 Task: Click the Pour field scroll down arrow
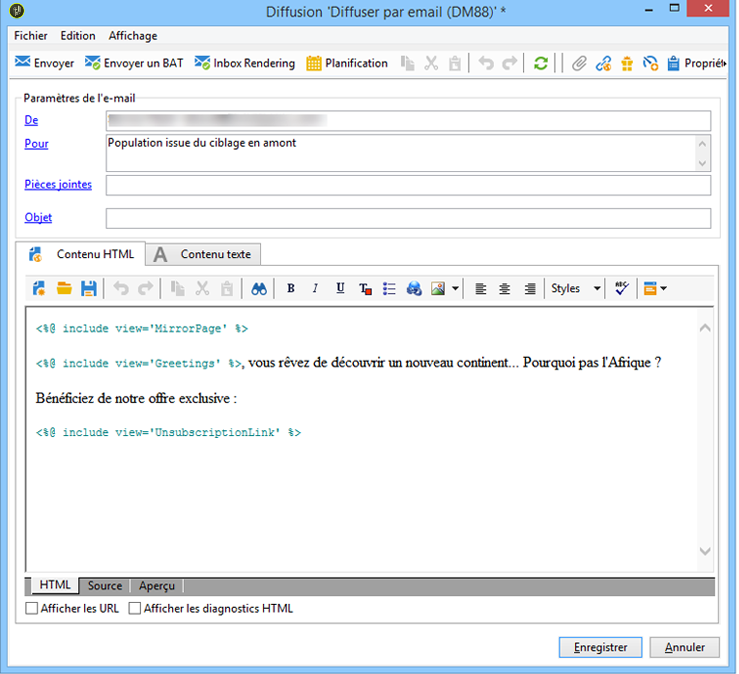point(702,163)
